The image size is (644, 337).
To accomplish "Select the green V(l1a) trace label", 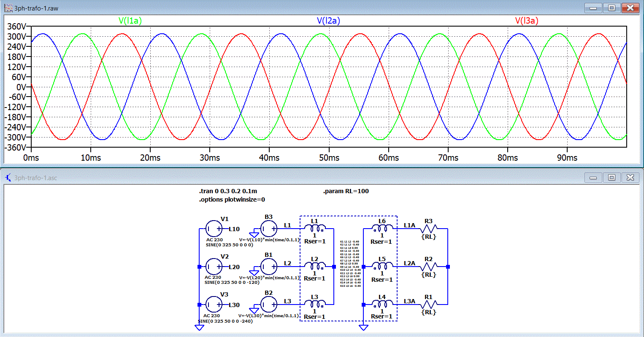I will tap(130, 21).
